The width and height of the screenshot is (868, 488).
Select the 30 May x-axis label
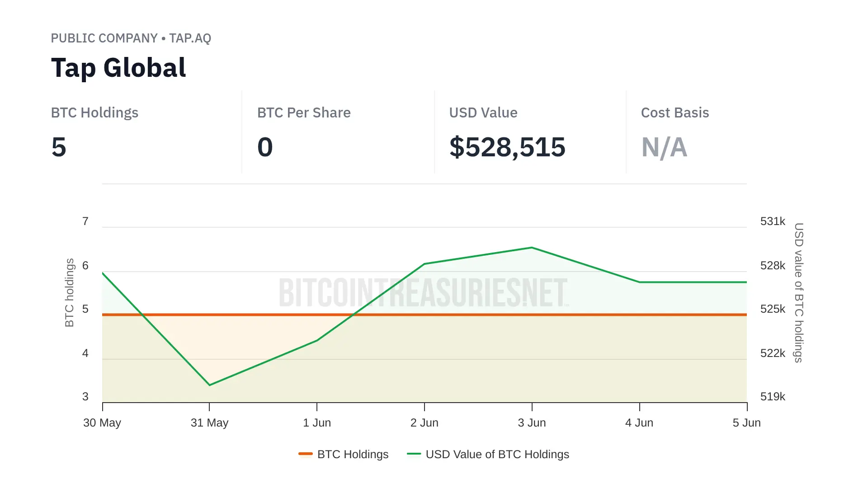(102, 423)
